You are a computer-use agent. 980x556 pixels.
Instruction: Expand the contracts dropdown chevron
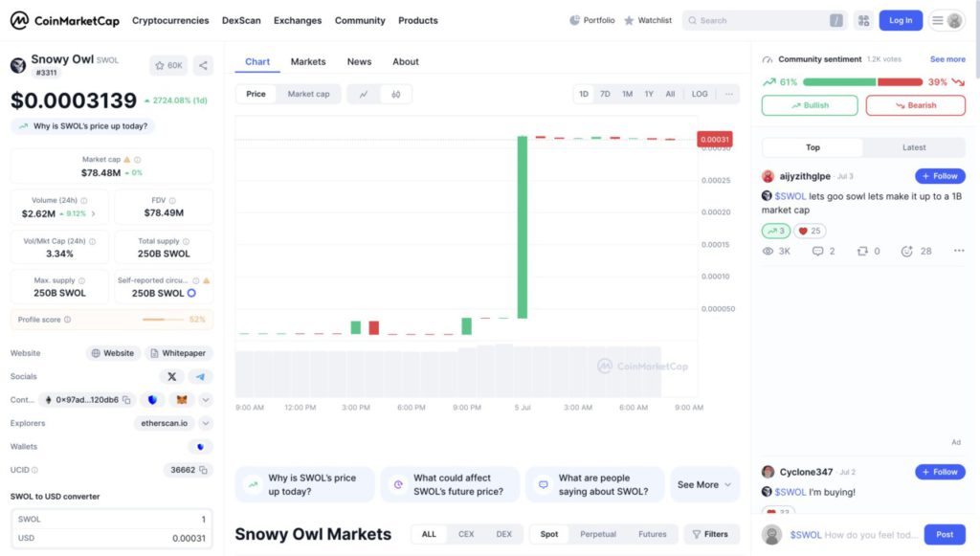click(x=206, y=400)
